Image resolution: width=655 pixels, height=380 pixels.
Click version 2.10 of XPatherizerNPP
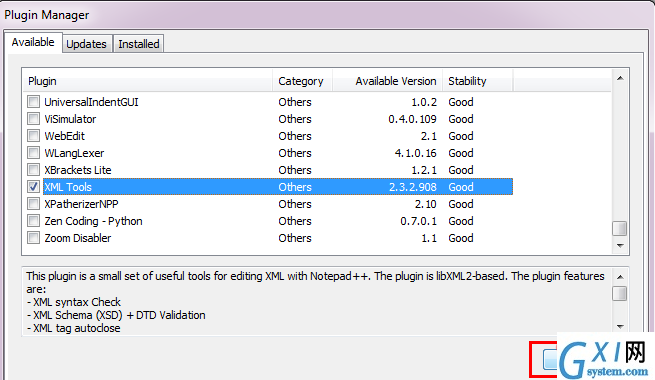coord(426,204)
